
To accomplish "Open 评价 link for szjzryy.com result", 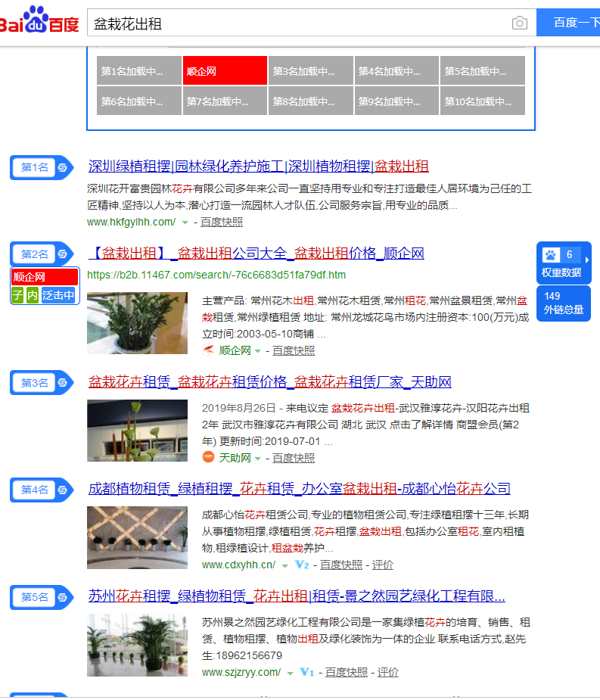I will (388, 672).
